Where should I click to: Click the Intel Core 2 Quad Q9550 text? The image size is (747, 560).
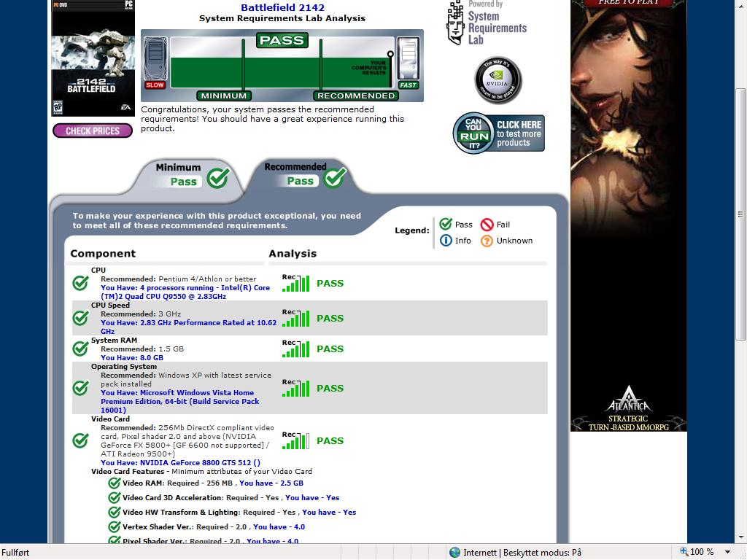pyautogui.click(x=185, y=292)
